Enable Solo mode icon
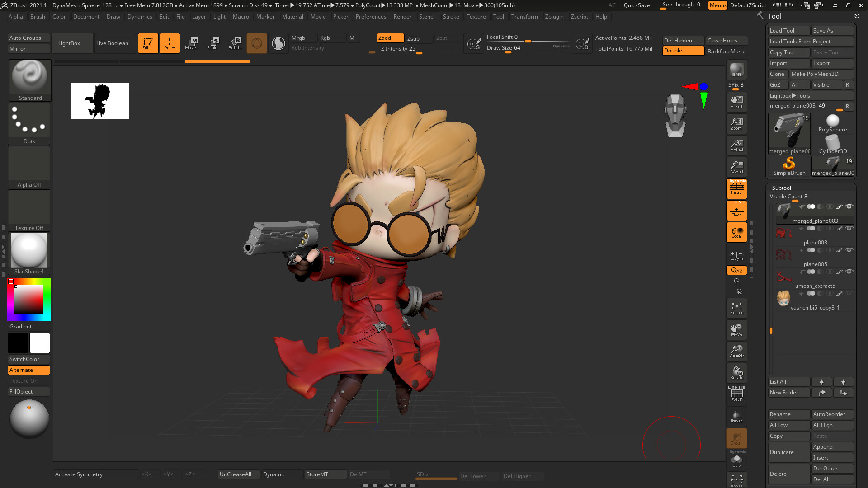868x488 pixels. coord(736,460)
